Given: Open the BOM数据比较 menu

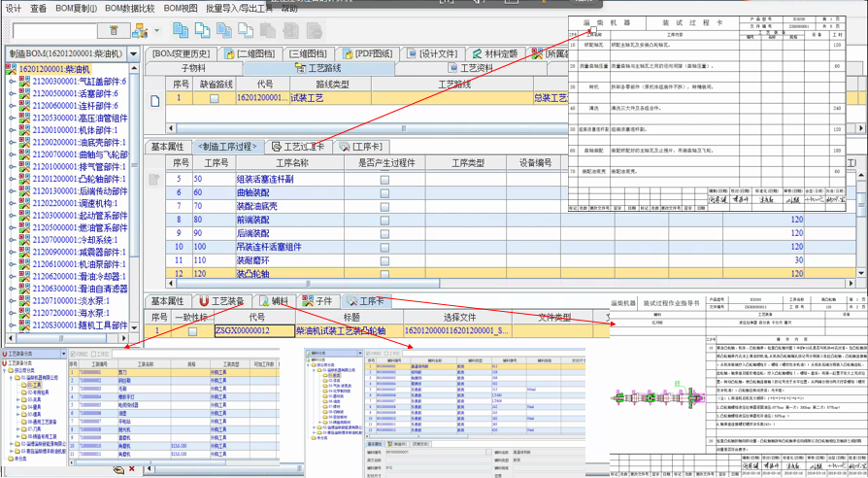Looking at the screenshot, I should coord(130,7).
